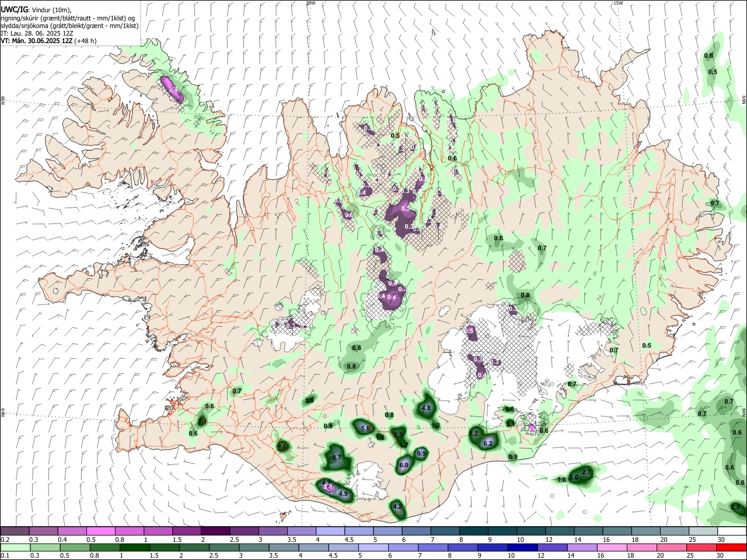Select the pink 18 rain legend swatch
Screen dimensions: 747x560
(643, 547)
